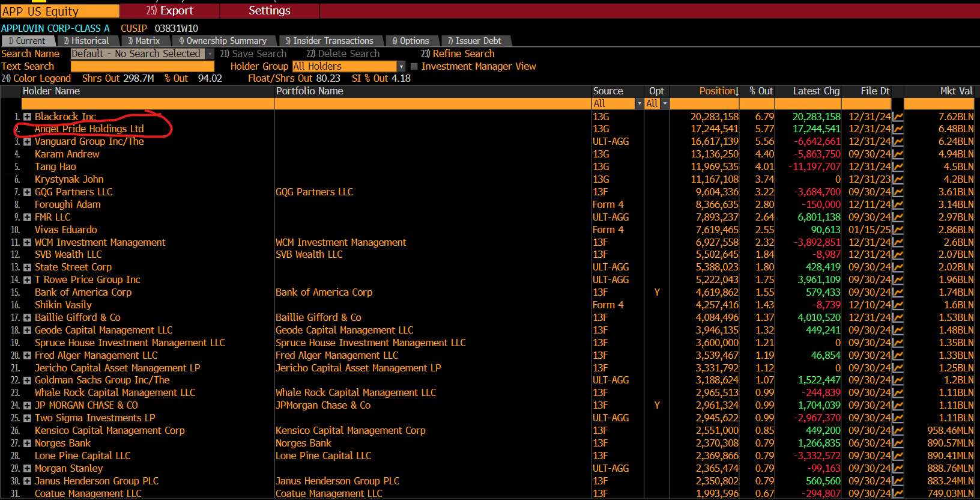
Task: Open chart icon in Baillie Gifford row
Action: [x=898, y=318]
